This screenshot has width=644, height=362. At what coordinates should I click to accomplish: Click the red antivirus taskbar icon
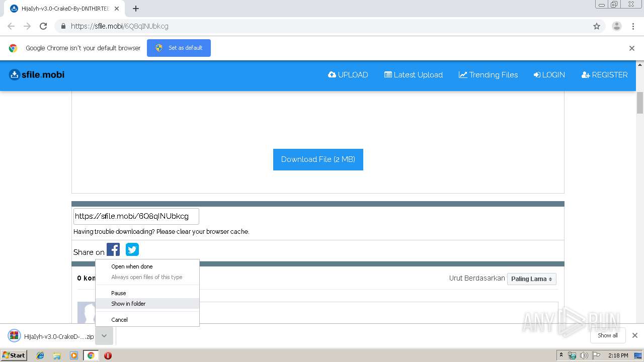pos(108,355)
